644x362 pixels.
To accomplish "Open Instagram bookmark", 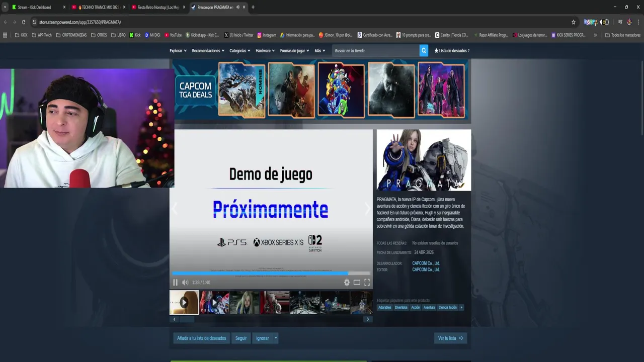I will click(267, 35).
